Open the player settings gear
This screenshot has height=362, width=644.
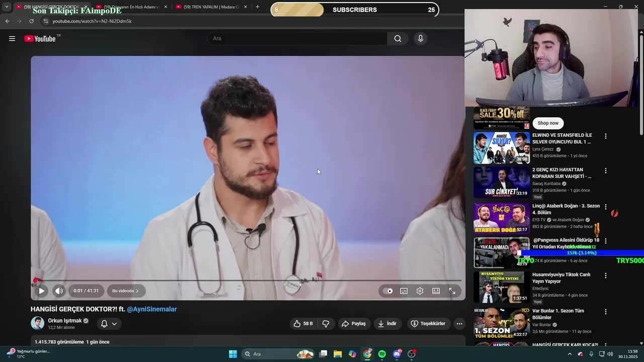pos(420,291)
